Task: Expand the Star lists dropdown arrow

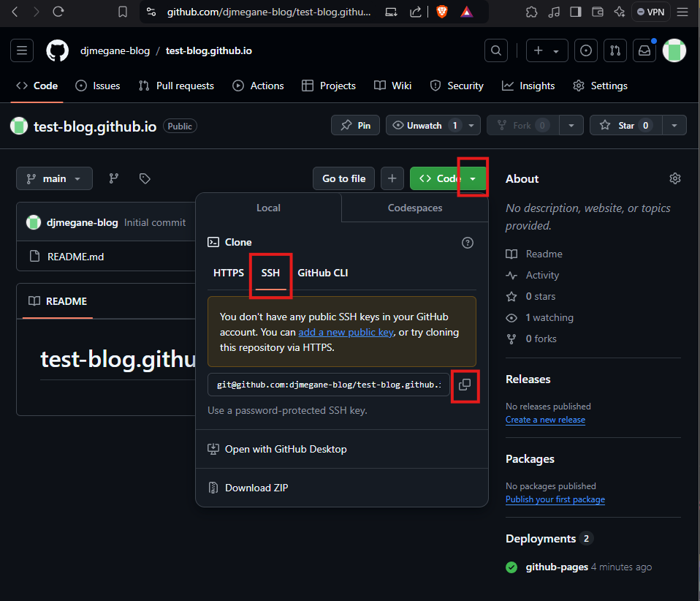Action: pos(674,126)
